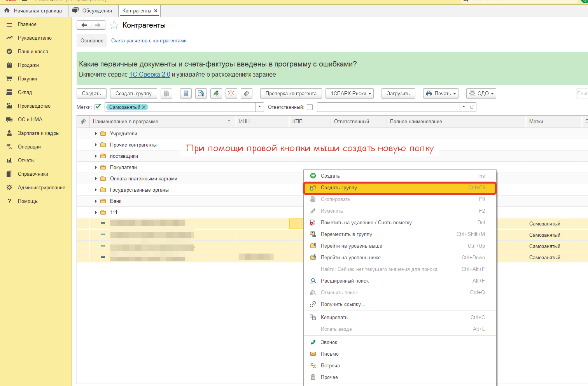
Task: Click the document list icon in toolbar
Action: (186, 93)
